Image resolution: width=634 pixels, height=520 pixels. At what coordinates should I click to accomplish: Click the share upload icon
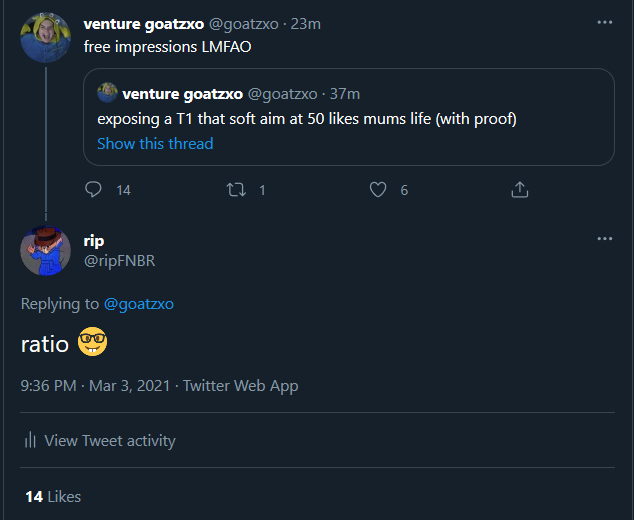coord(520,189)
